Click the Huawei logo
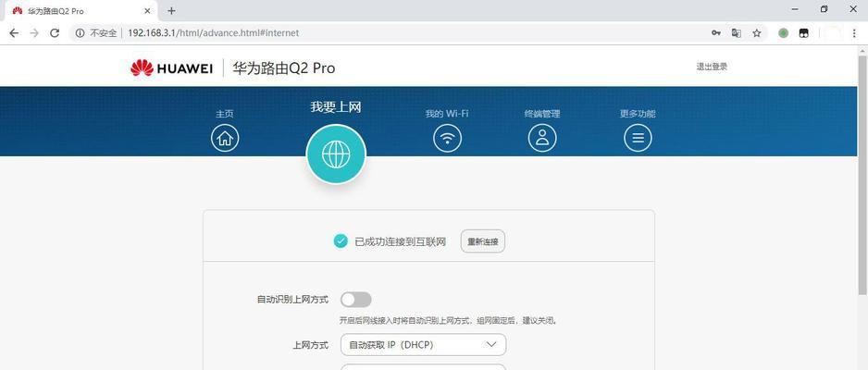 click(x=171, y=68)
